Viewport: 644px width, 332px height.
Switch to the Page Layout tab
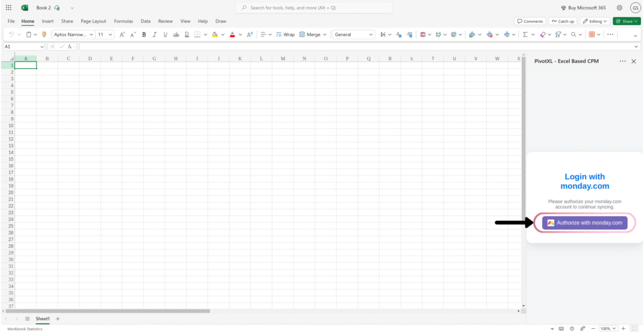point(93,21)
